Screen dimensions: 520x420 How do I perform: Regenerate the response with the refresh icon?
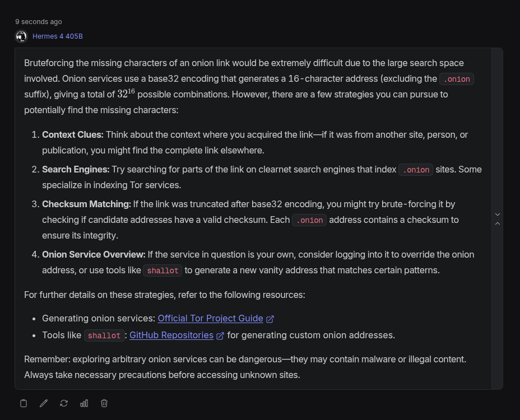(x=64, y=403)
